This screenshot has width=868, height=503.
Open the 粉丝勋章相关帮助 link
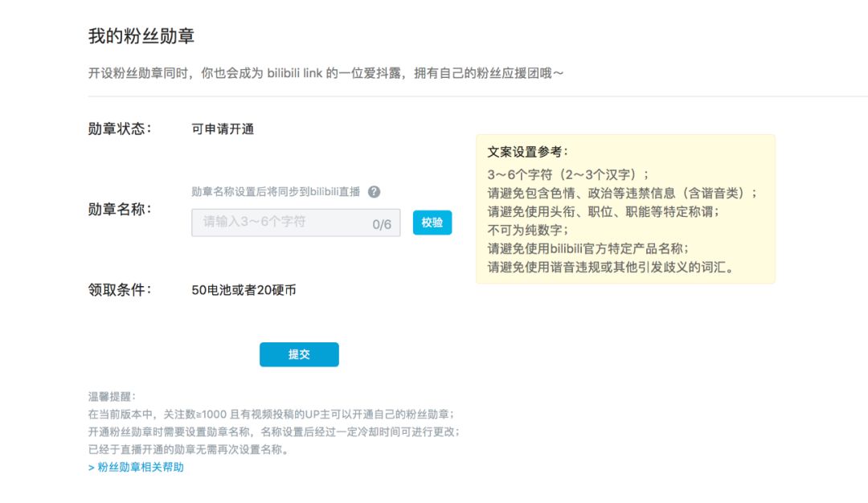tap(138, 467)
